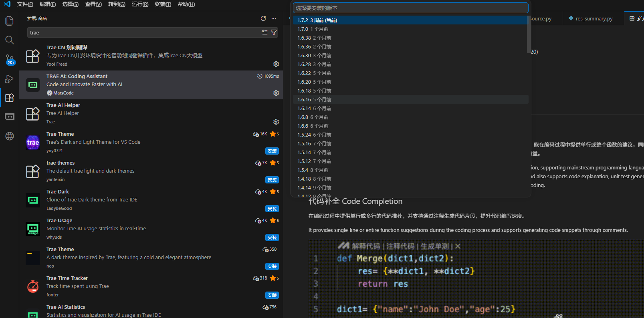The height and width of the screenshot is (318, 644).
Task: Click the Trae Usage extension logo
Action: point(33,229)
